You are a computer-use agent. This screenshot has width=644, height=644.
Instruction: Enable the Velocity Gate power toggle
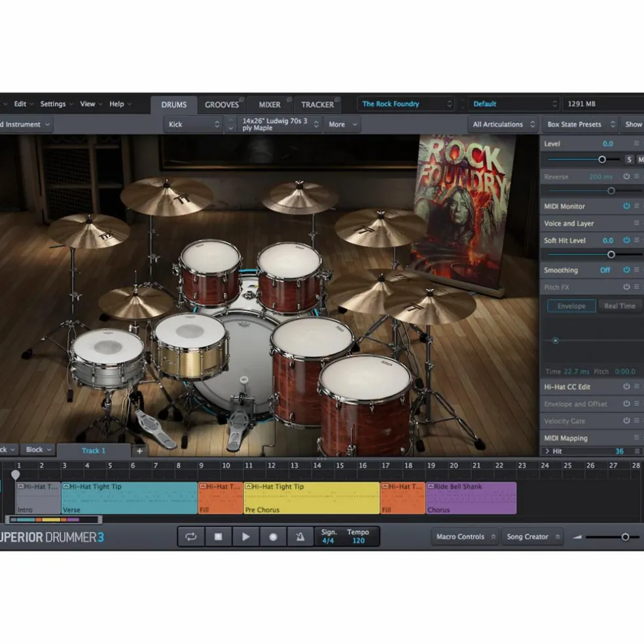[x=626, y=421]
